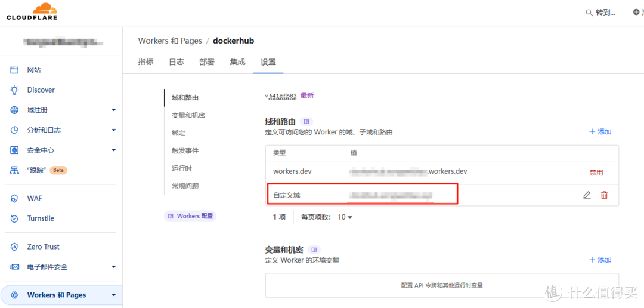
Task: Select 绑定 in settings menu
Action: coord(179,133)
